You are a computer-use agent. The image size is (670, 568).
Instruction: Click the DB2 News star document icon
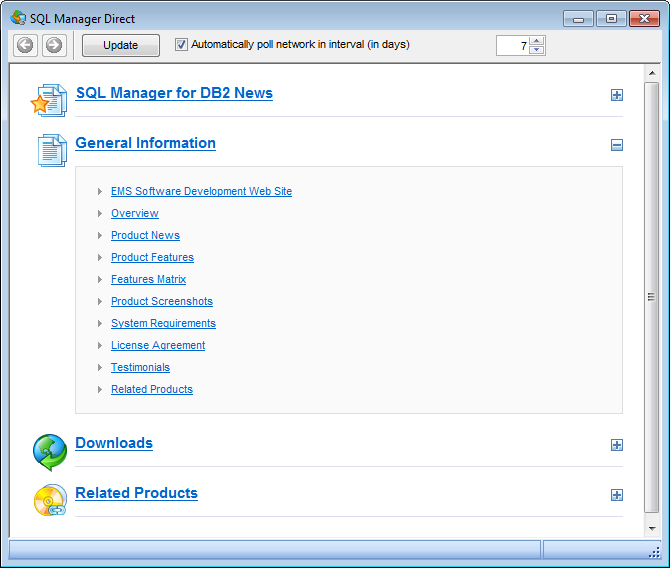[x=49, y=100]
